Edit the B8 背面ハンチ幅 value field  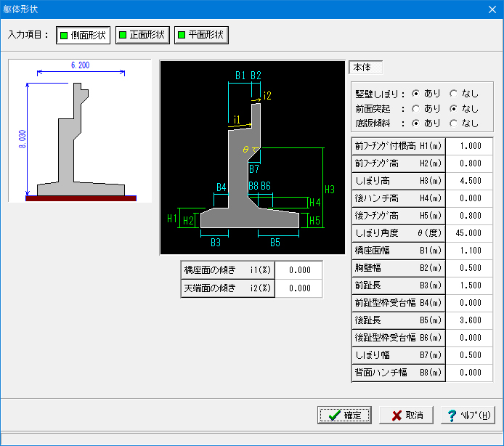click(x=469, y=373)
